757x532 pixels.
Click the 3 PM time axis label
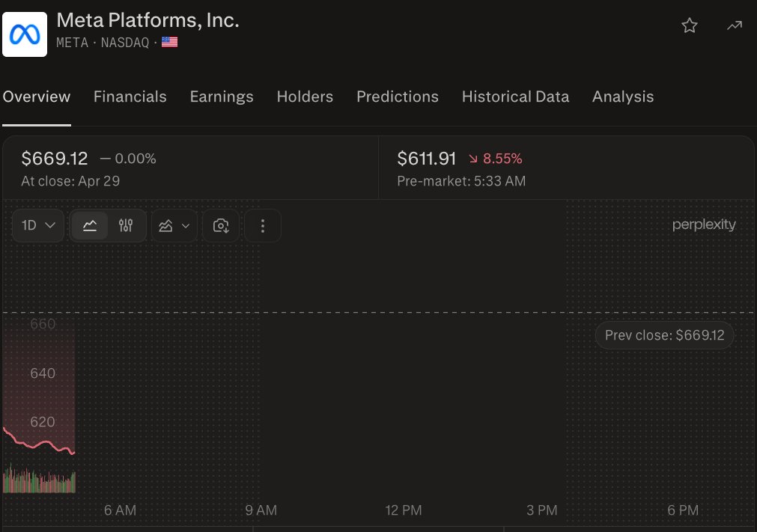pos(541,510)
